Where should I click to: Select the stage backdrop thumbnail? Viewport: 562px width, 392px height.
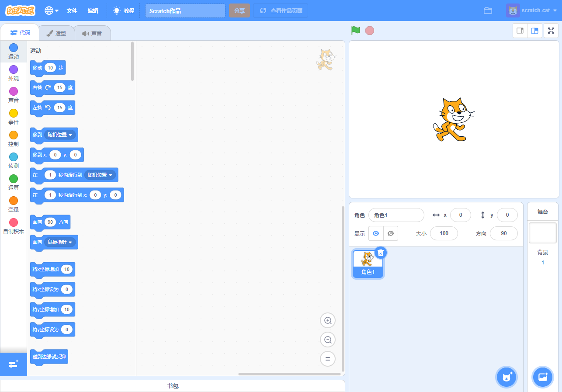[x=543, y=232]
